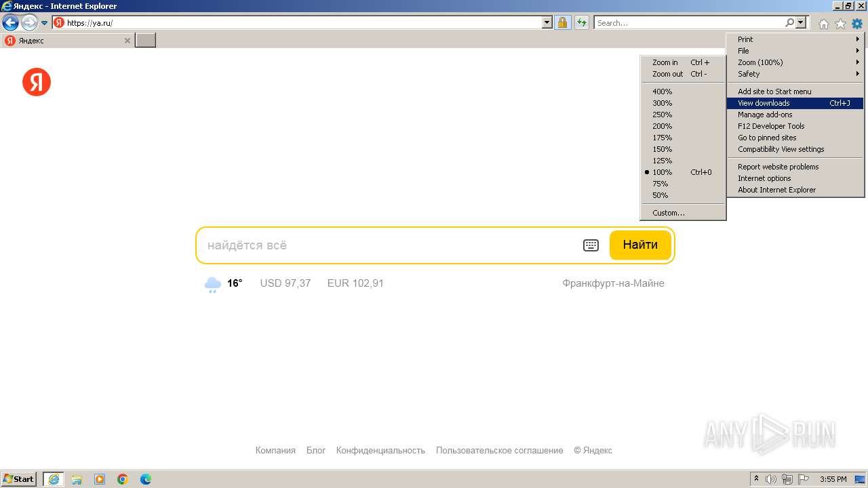Choose Add site to Start menu

[x=795, y=91]
